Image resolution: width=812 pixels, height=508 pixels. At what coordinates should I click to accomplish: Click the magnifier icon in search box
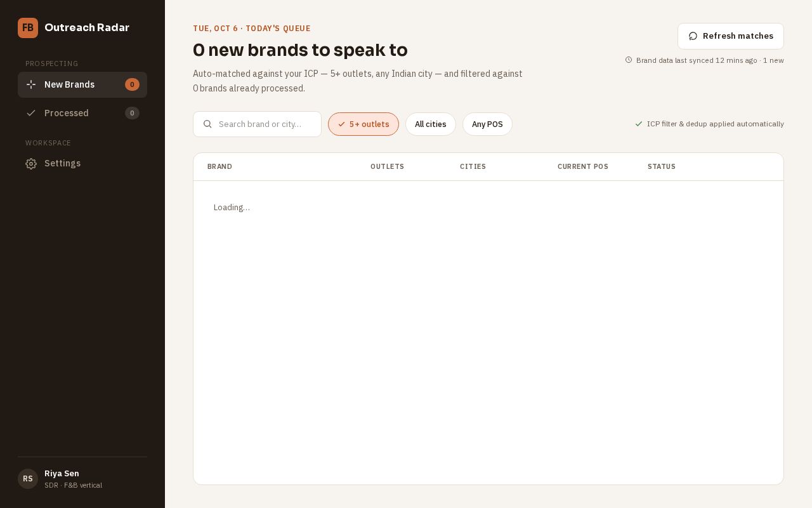[207, 124]
